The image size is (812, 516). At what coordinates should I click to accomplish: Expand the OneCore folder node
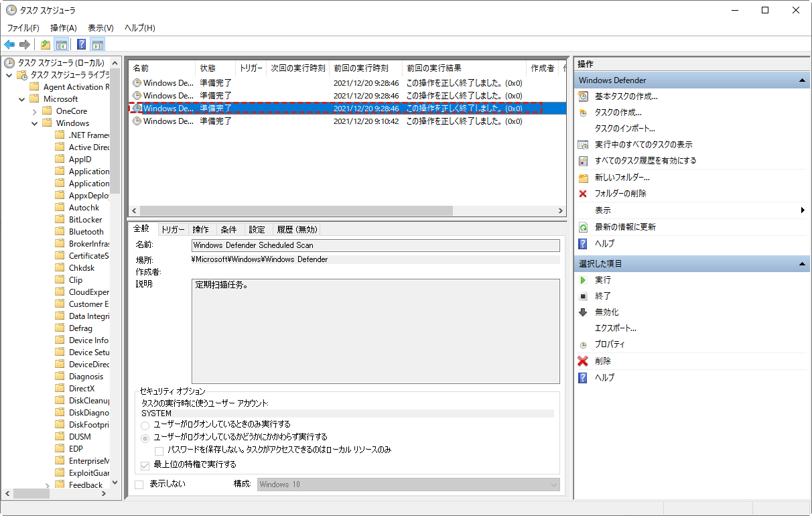tap(34, 111)
